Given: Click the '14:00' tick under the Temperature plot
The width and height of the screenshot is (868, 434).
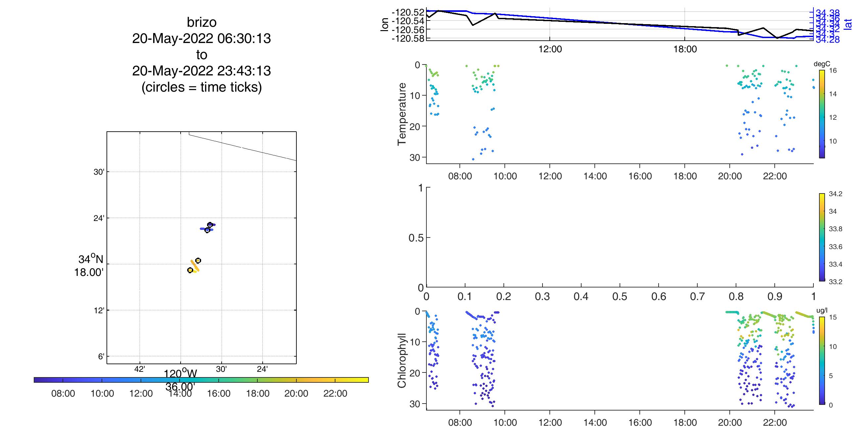Looking at the screenshot, I should [595, 176].
